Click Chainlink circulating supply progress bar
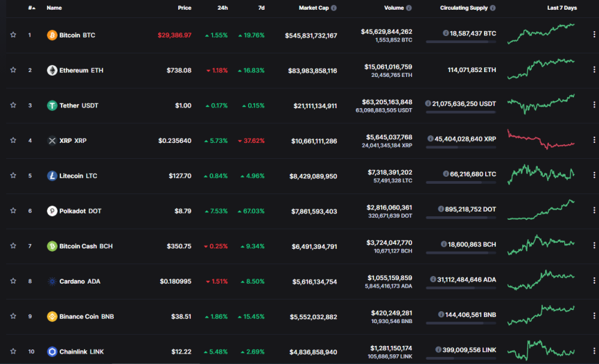599x364 pixels. point(461,358)
